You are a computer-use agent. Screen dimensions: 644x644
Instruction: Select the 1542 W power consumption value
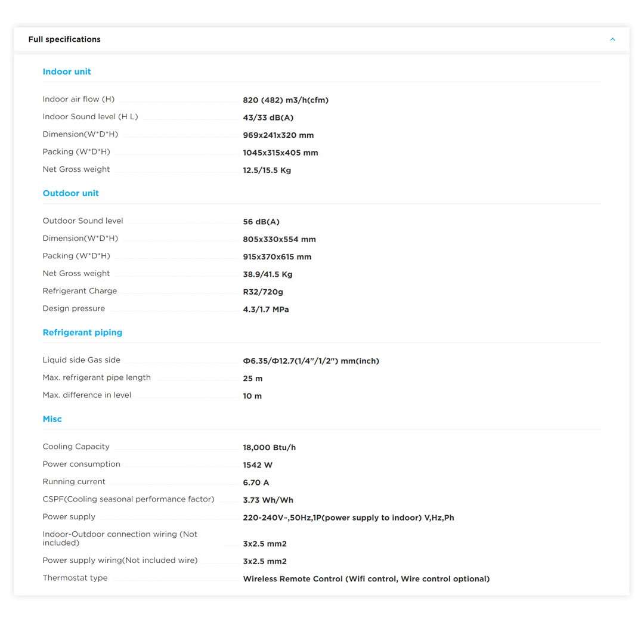pyautogui.click(x=257, y=465)
